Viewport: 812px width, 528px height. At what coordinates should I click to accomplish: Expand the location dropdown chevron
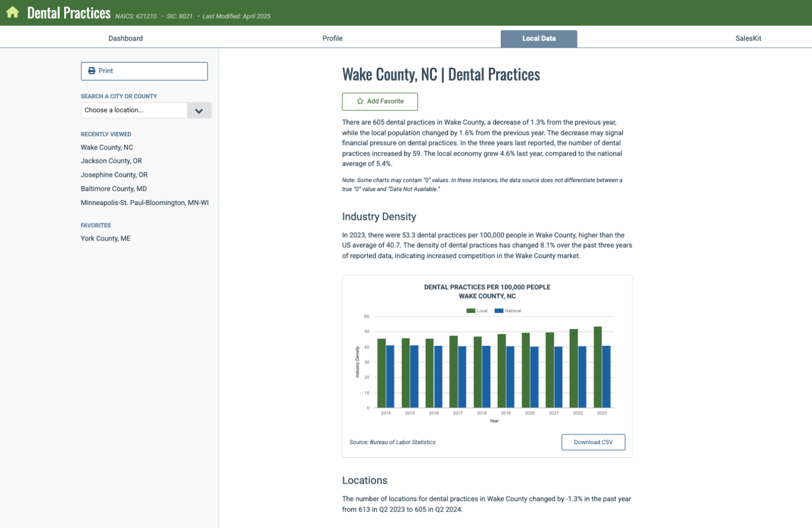[199, 110]
